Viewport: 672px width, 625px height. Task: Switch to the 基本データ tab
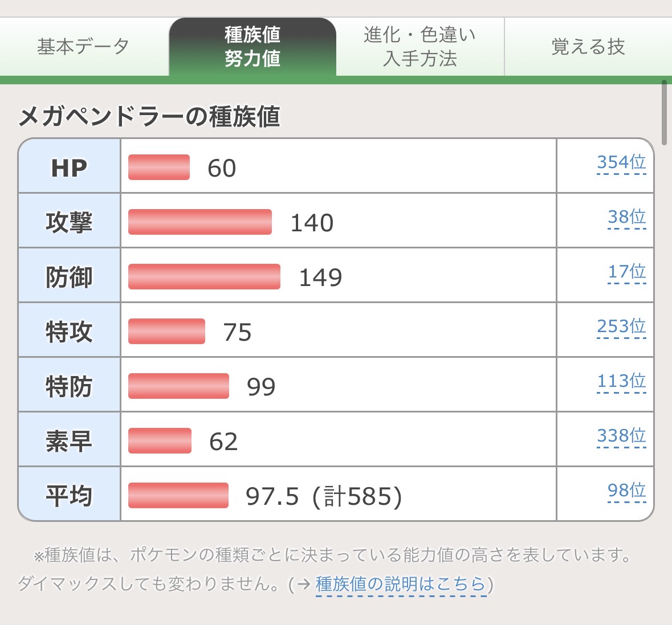pyautogui.click(x=84, y=47)
